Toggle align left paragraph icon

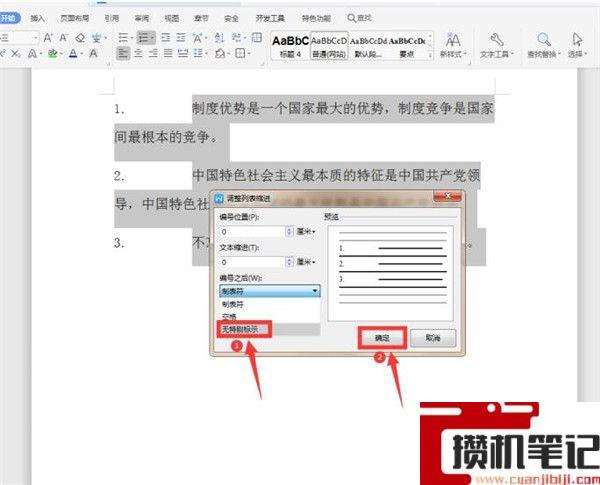(123, 53)
